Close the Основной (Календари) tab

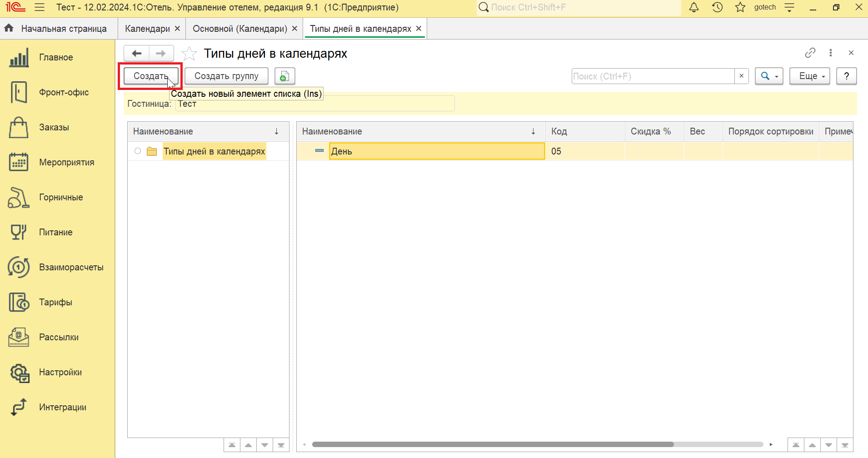point(294,29)
